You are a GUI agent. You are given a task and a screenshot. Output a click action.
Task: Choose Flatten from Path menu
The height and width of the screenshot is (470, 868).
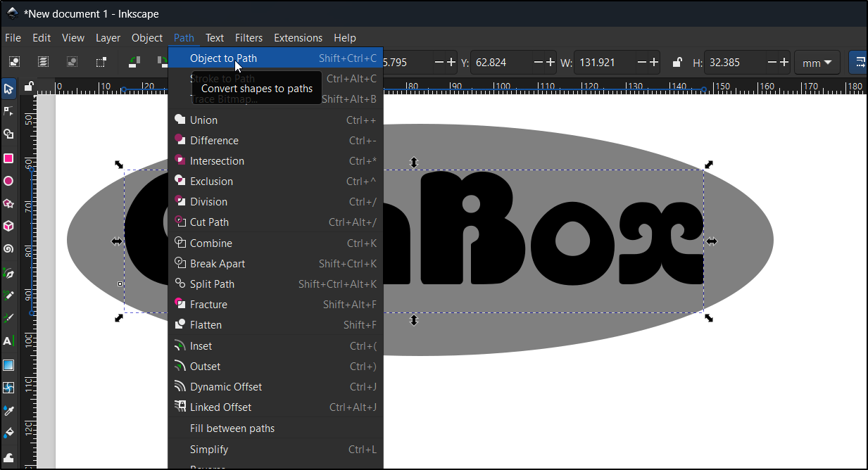275,325
